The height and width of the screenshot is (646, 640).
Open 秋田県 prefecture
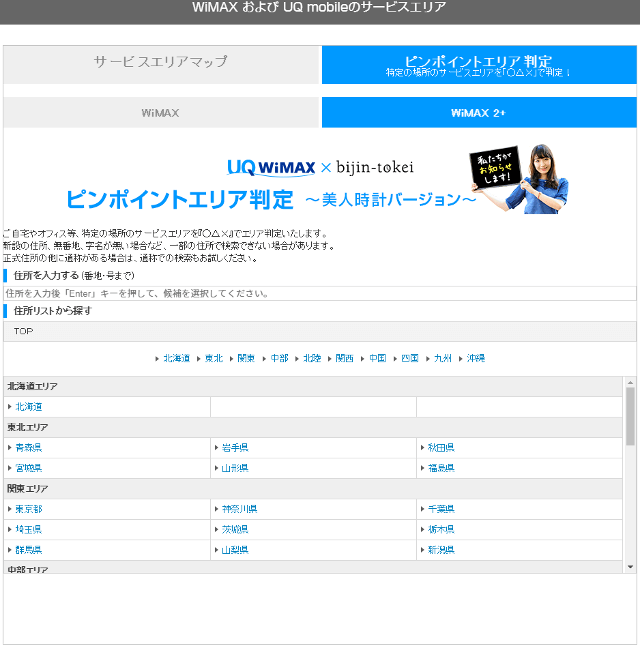441,447
